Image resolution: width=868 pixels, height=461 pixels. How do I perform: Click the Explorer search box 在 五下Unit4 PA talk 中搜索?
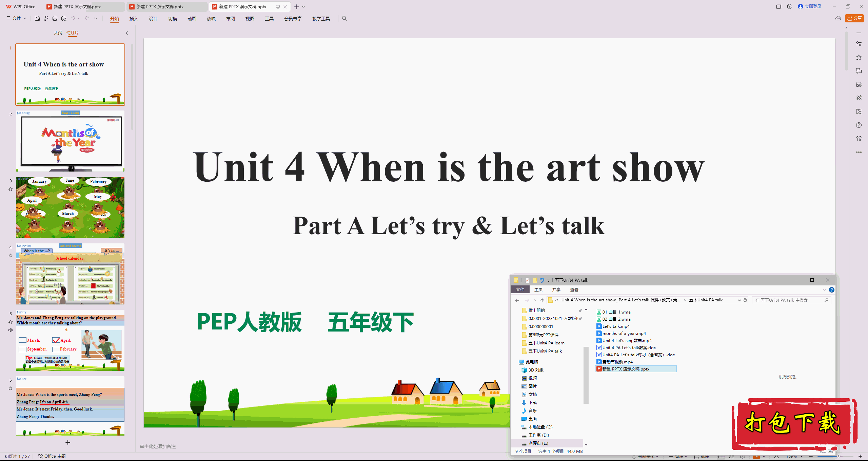tap(791, 300)
